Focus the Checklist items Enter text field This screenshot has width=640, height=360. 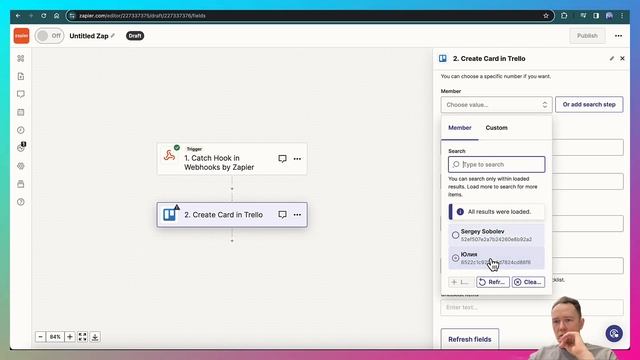[x=532, y=307]
